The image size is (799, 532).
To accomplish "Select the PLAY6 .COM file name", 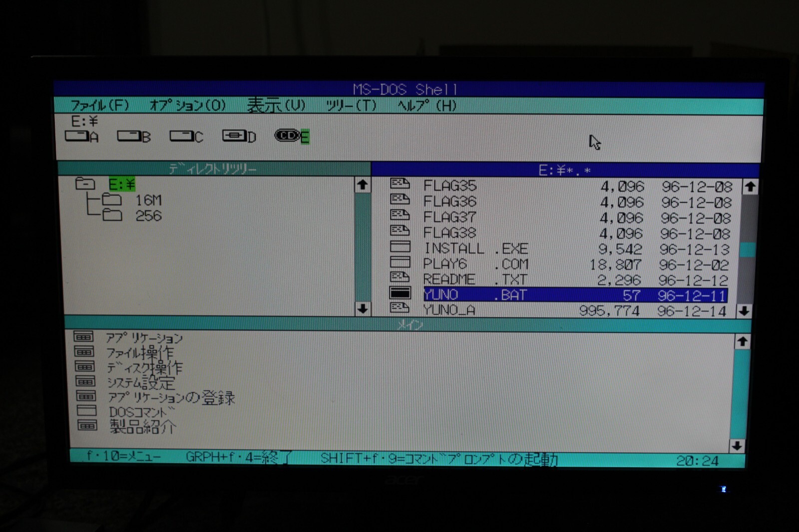I will (476, 264).
